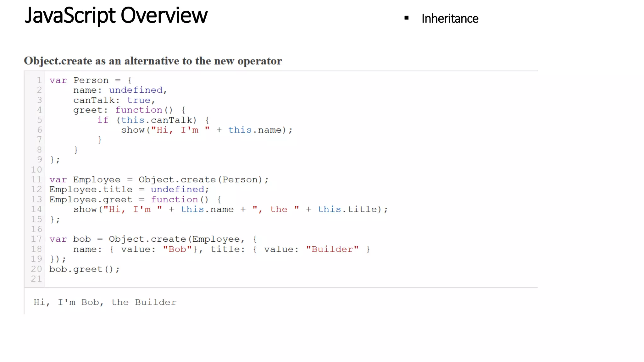Click 'this.title' on line 14

pos(347,209)
